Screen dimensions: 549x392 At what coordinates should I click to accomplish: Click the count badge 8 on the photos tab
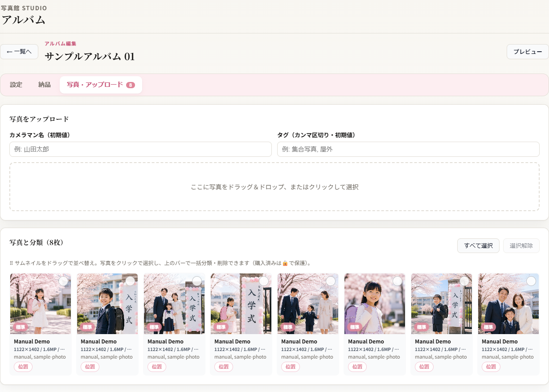coord(131,85)
